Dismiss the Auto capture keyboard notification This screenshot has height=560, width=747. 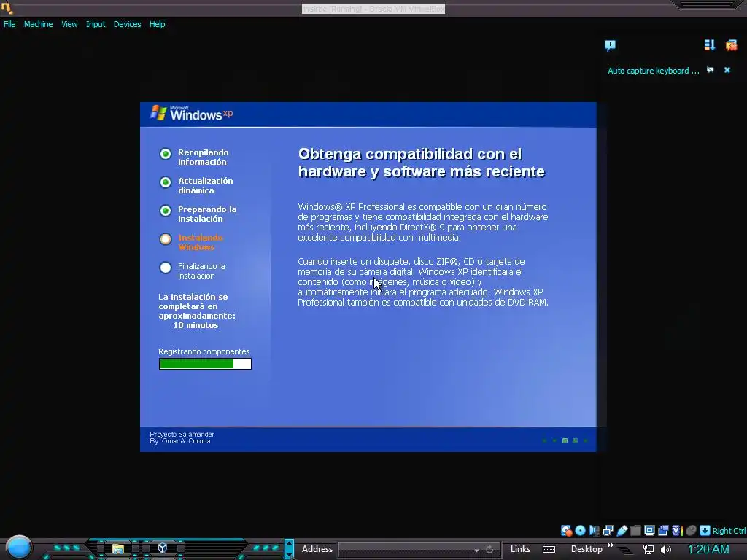727,70
